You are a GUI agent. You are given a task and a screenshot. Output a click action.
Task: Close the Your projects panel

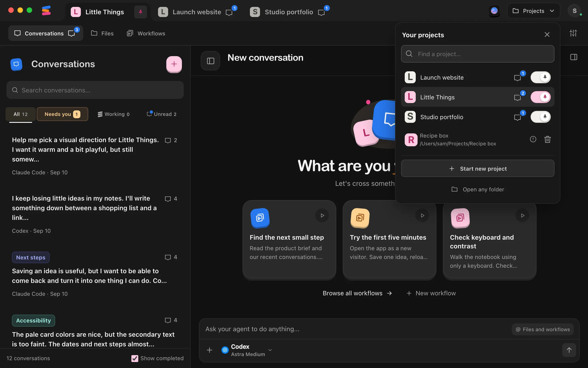click(x=547, y=34)
